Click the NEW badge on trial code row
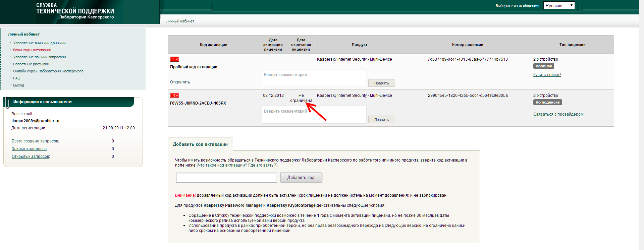 pyautogui.click(x=174, y=59)
